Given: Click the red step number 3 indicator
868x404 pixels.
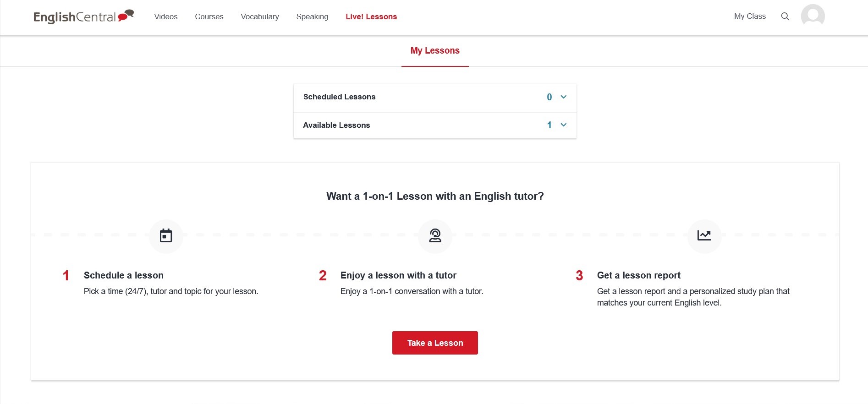Looking at the screenshot, I should coord(580,275).
